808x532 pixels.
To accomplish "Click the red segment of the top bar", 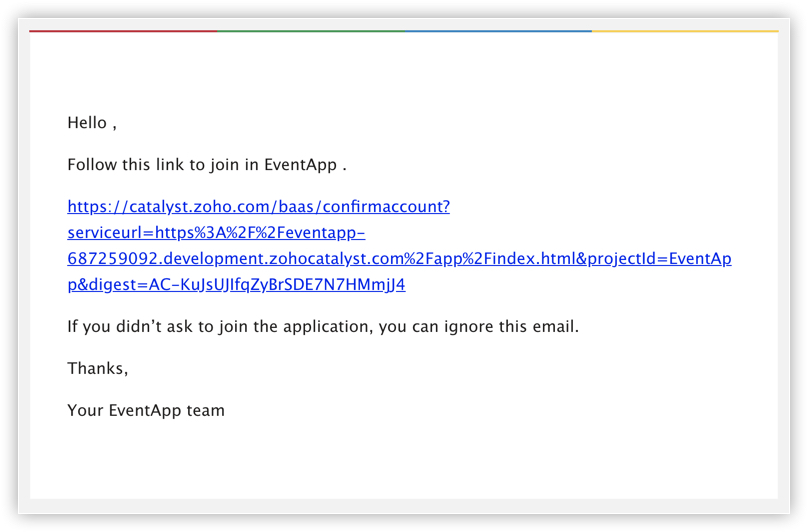I will [123, 31].
